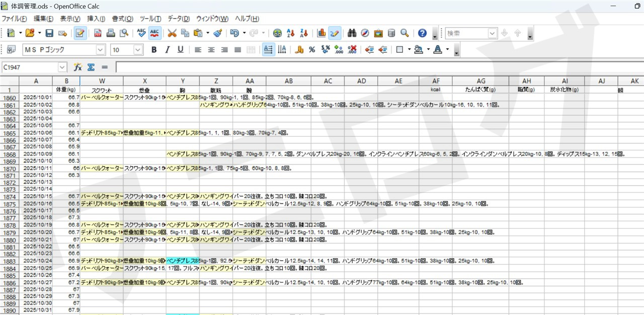Open the font size dropdown
This screenshot has height=315, width=644.
(x=138, y=50)
